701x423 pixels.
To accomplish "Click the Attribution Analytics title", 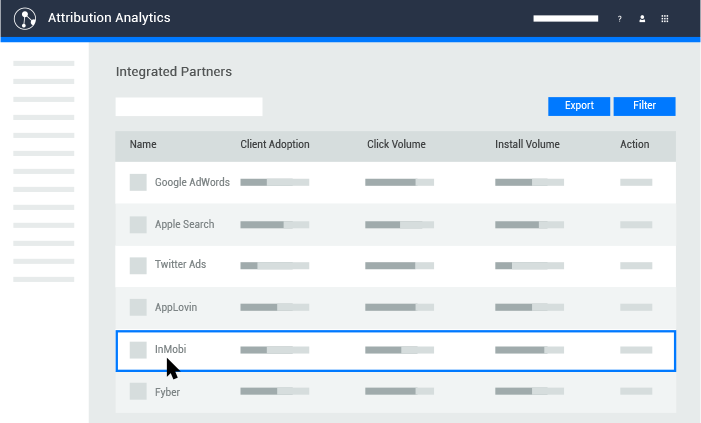I will 109,18.
